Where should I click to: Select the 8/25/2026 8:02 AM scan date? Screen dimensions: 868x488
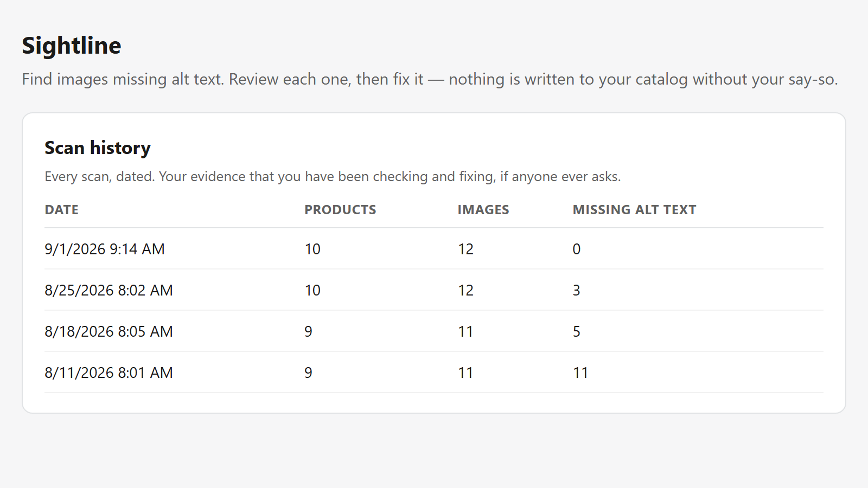click(x=108, y=290)
